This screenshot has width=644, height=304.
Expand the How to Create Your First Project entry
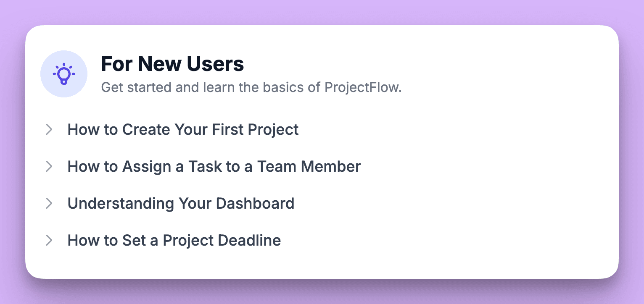click(x=183, y=129)
